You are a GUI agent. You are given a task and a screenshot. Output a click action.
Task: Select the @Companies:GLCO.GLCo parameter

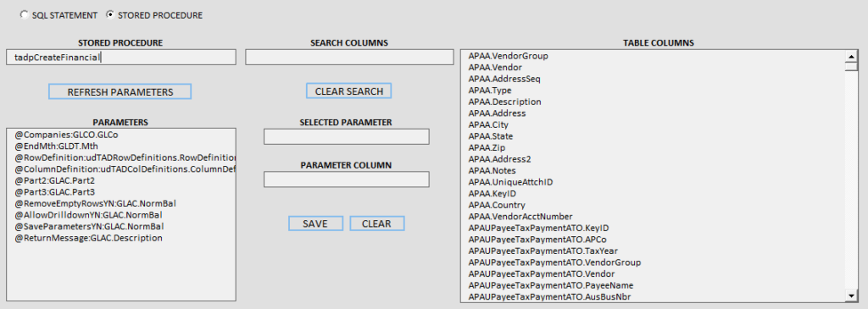pyautogui.click(x=121, y=135)
